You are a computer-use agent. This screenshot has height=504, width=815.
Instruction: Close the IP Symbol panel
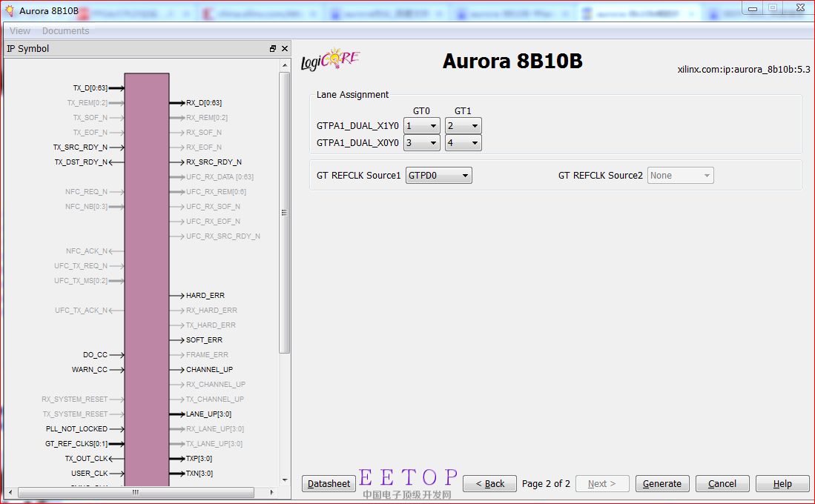click(x=284, y=48)
